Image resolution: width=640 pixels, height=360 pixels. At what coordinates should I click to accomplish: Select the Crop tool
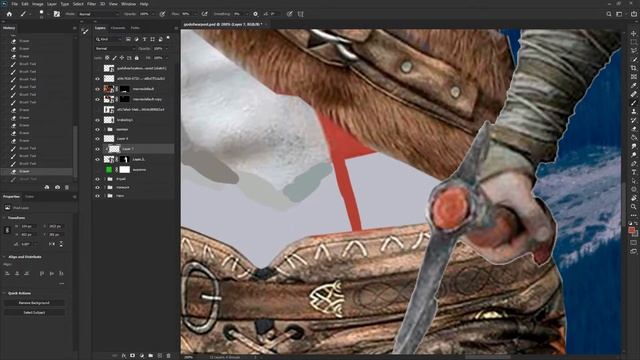tap(633, 68)
